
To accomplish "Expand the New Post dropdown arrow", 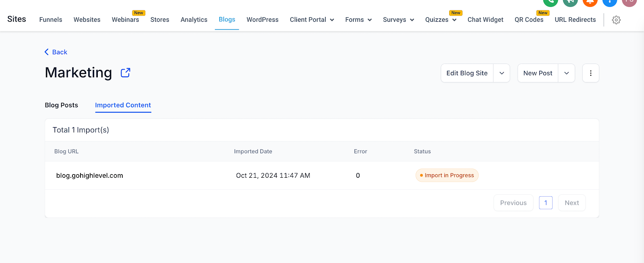I will tap(566, 73).
